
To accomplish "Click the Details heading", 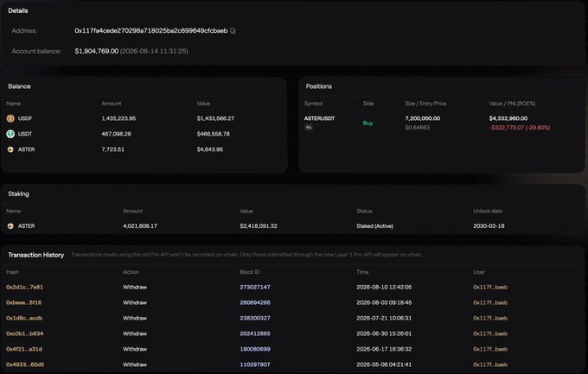I will pyautogui.click(x=18, y=10).
